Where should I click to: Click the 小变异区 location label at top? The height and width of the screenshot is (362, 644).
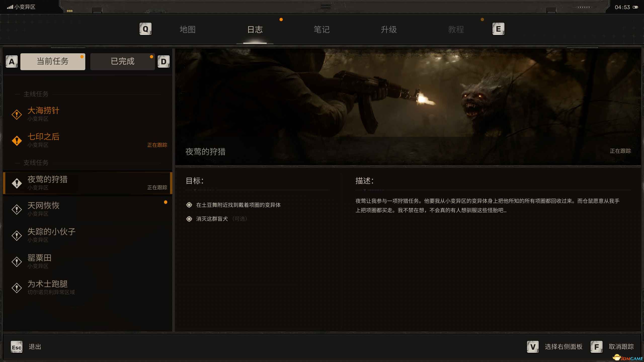tap(25, 7)
